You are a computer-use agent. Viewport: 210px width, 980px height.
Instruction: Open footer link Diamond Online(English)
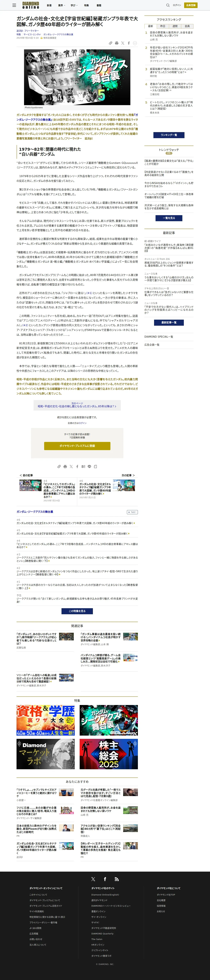105,895
